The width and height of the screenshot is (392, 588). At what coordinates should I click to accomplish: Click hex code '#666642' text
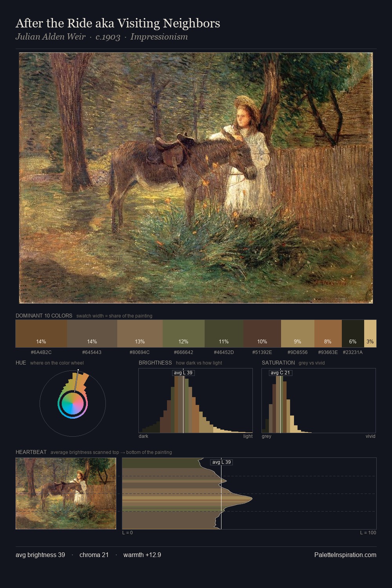[x=183, y=352]
